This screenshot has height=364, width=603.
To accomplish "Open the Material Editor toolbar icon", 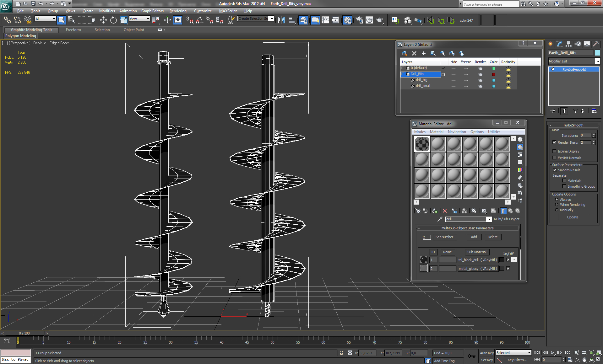I will (347, 20).
